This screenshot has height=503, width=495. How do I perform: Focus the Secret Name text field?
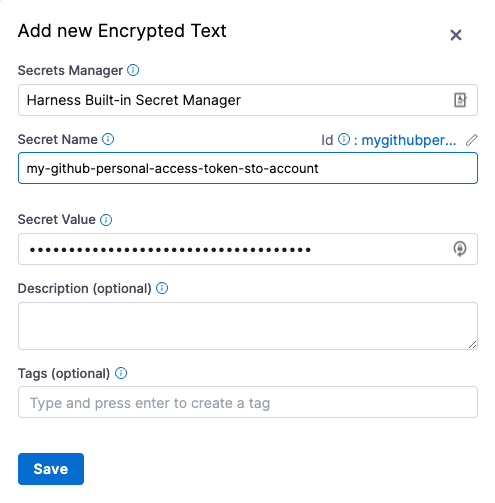pyautogui.click(x=248, y=168)
